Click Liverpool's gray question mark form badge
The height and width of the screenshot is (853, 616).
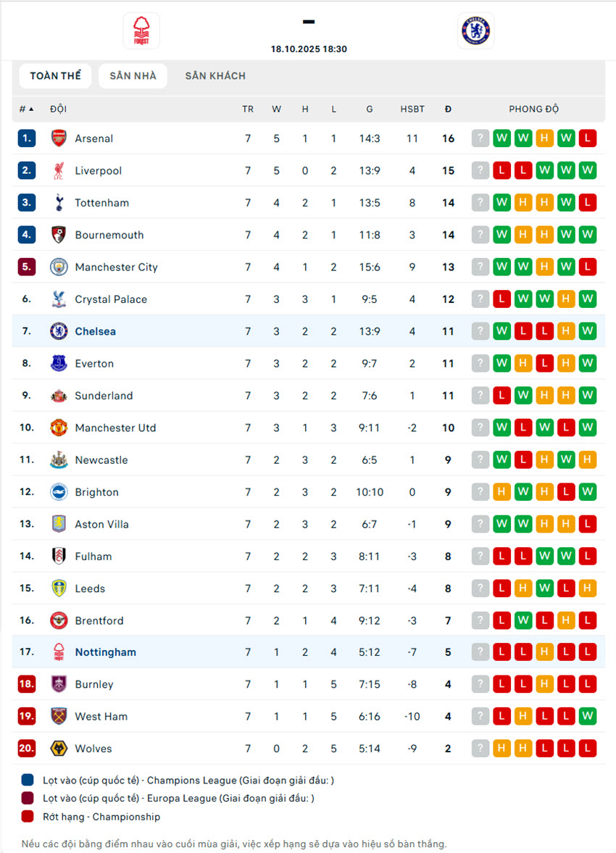click(x=480, y=171)
